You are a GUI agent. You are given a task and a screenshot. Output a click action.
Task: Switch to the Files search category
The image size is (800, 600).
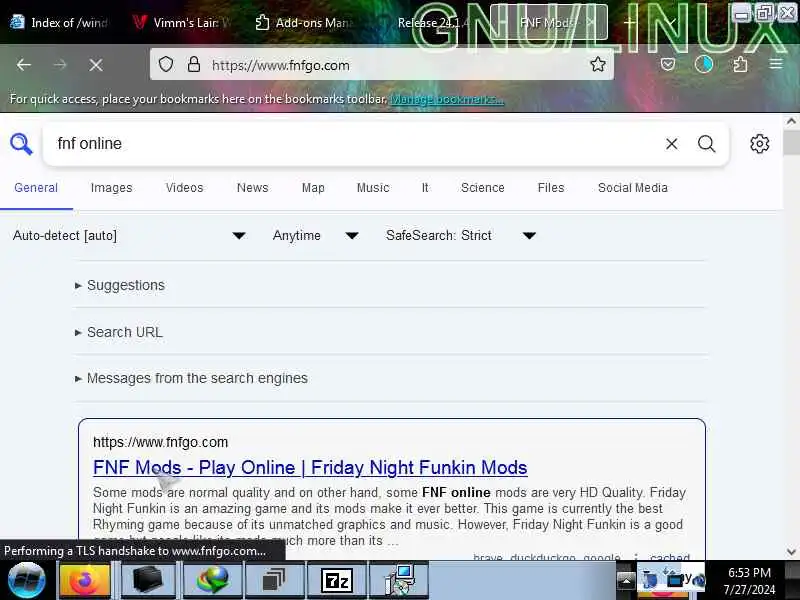(551, 188)
